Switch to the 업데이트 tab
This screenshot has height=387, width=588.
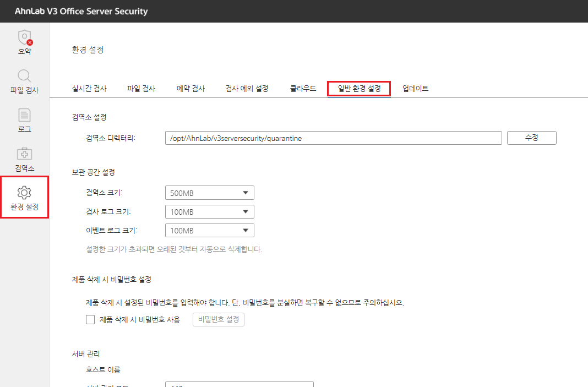pos(416,89)
